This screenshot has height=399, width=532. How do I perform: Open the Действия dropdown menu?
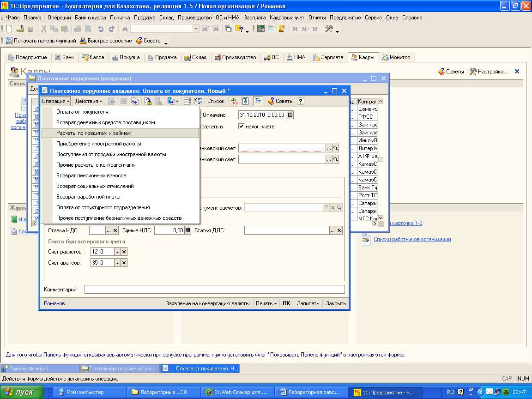coord(88,101)
